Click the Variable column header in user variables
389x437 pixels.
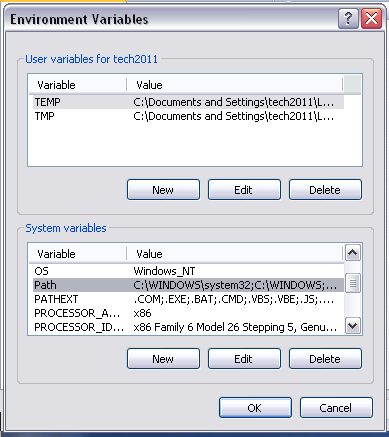coord(77,85)
